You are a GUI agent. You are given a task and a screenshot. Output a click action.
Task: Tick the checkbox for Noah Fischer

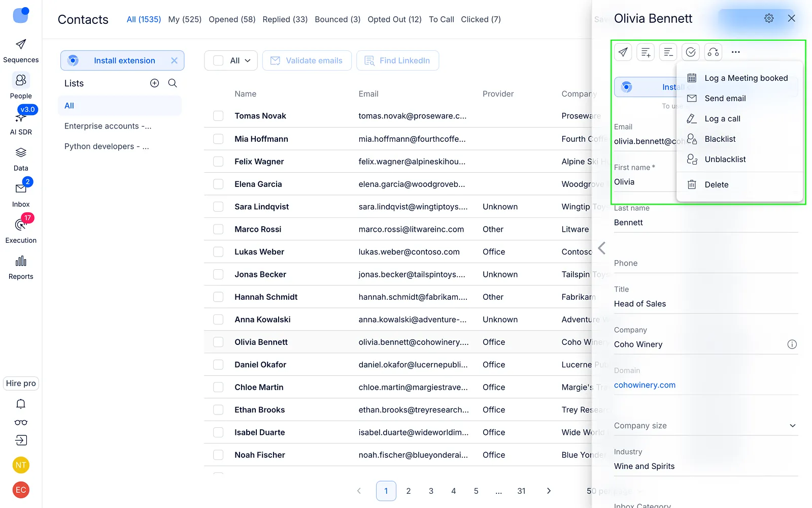click(x=218, y=455)
